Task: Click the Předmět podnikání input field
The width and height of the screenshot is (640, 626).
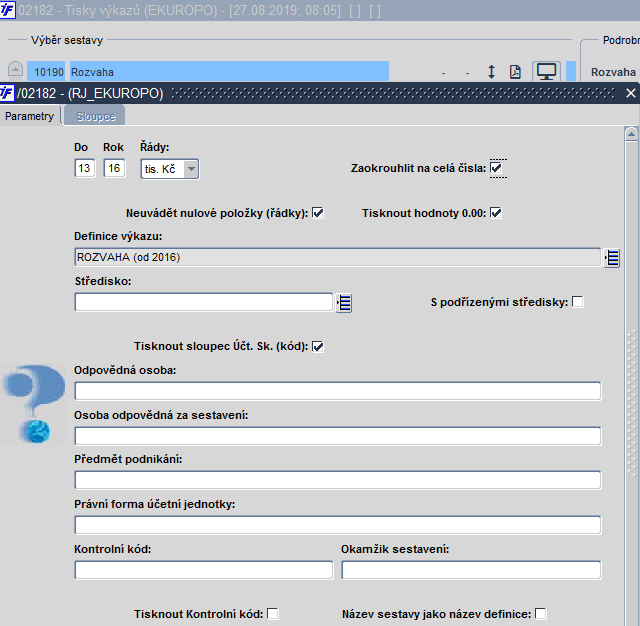Action: [338, 480]
